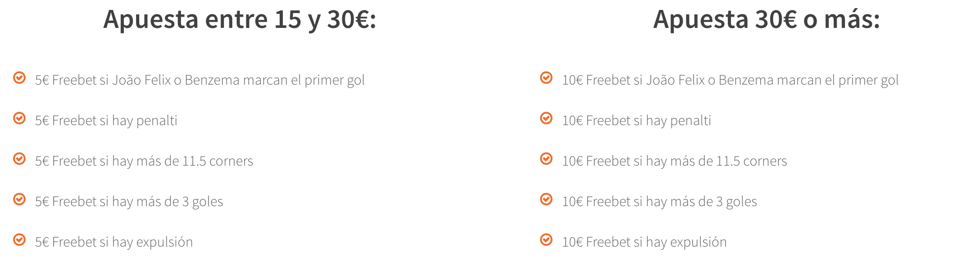Click text '5€ Freebet si hay penalti'

[106, 121]
